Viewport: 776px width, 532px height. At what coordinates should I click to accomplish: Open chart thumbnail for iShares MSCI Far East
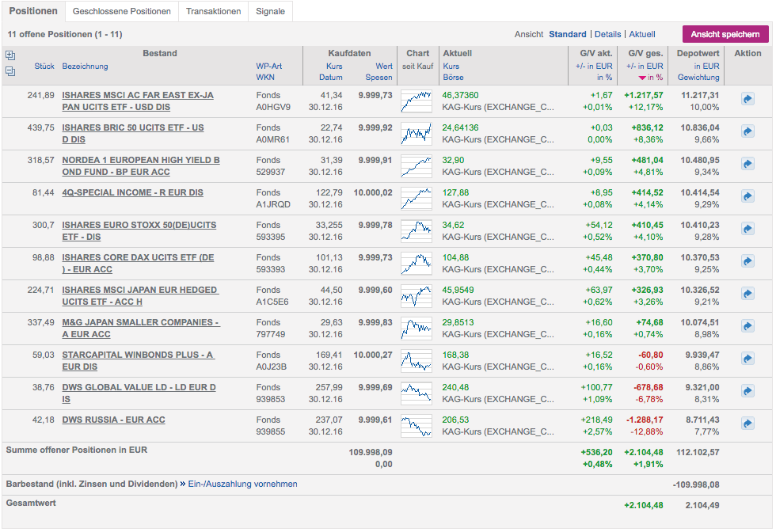pyautogui.click(x=417, y=101)
